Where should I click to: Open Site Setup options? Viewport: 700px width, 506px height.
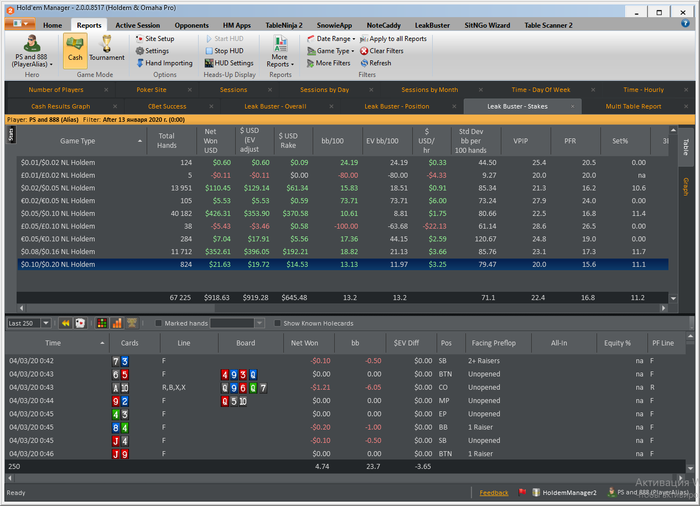click(155, 39)
